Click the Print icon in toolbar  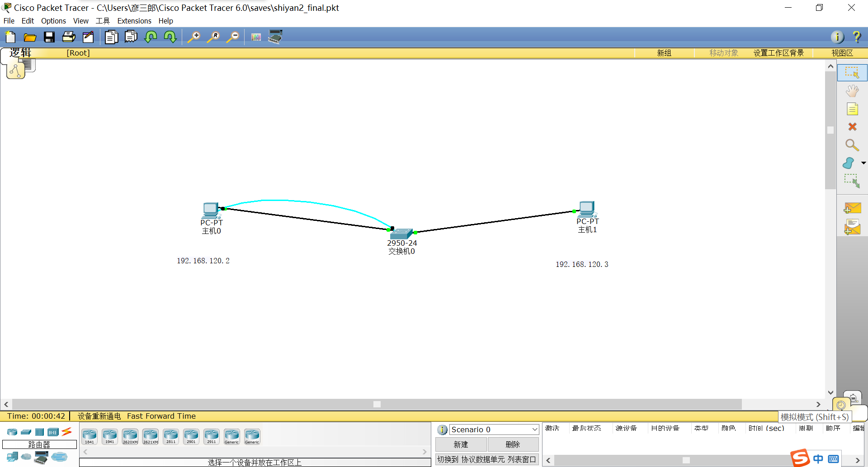coord(69,37)
